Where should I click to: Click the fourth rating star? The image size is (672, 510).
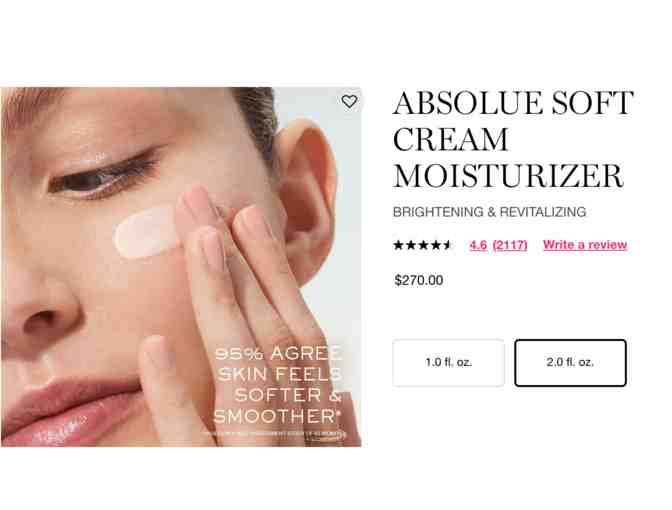(x=436, y=245)
